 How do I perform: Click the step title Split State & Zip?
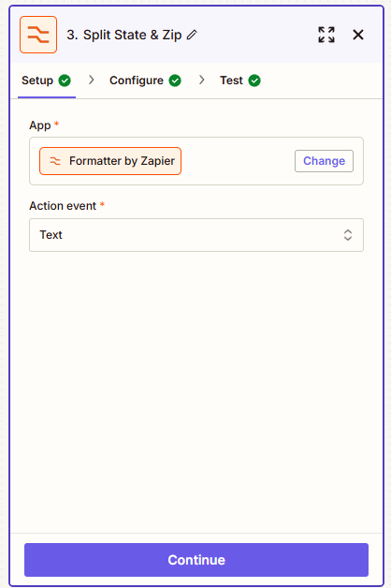[x=124, y=35]
